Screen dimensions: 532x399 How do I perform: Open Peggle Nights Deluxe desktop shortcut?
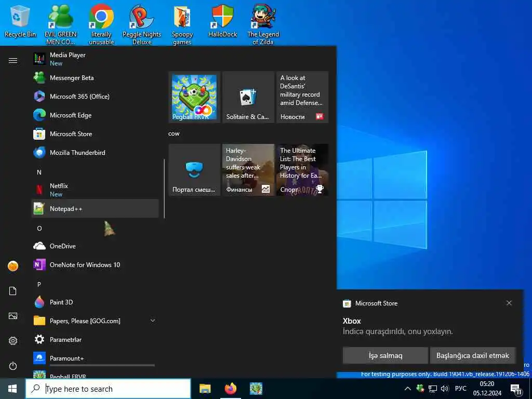pos(142,24)
